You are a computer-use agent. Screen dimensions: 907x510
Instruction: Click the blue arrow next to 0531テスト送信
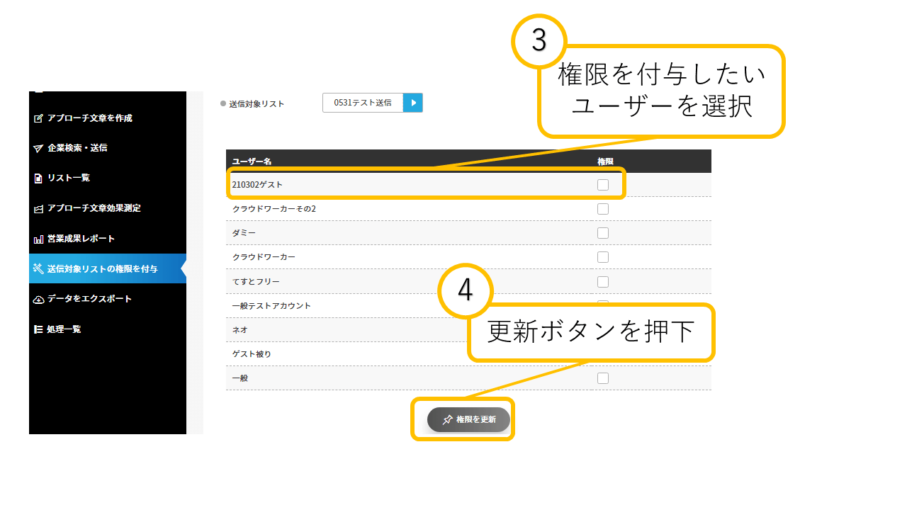click(x=413, y=102)
